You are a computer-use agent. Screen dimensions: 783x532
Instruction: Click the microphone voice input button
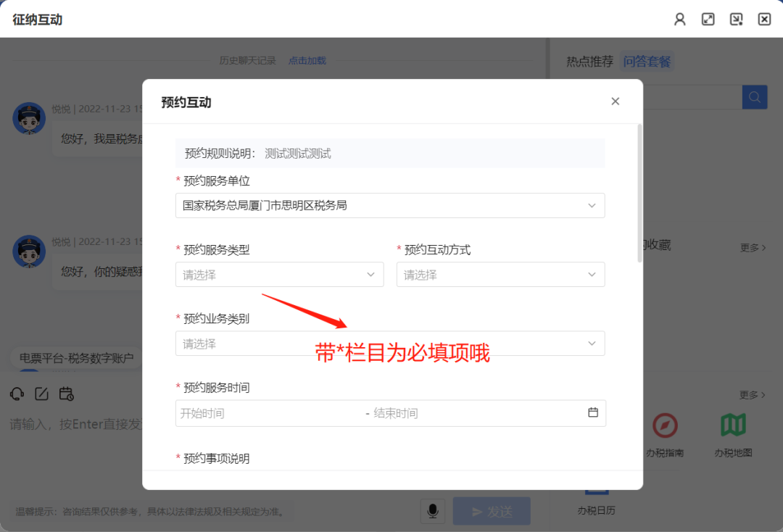coord(433,511)
